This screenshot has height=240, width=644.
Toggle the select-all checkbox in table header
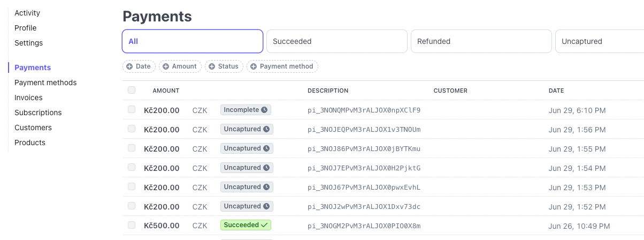tap(132, 90)
